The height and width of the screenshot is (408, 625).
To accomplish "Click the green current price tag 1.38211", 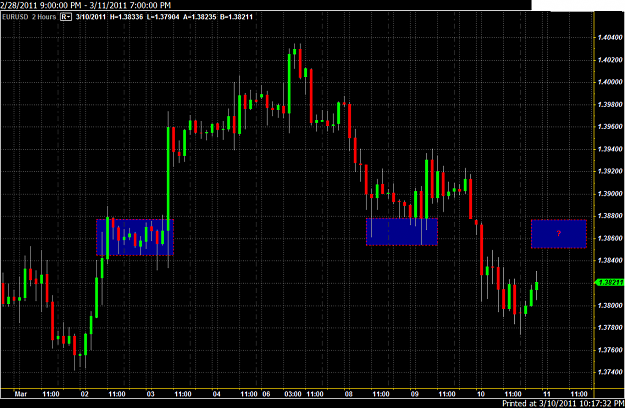I will click(609, 282).
